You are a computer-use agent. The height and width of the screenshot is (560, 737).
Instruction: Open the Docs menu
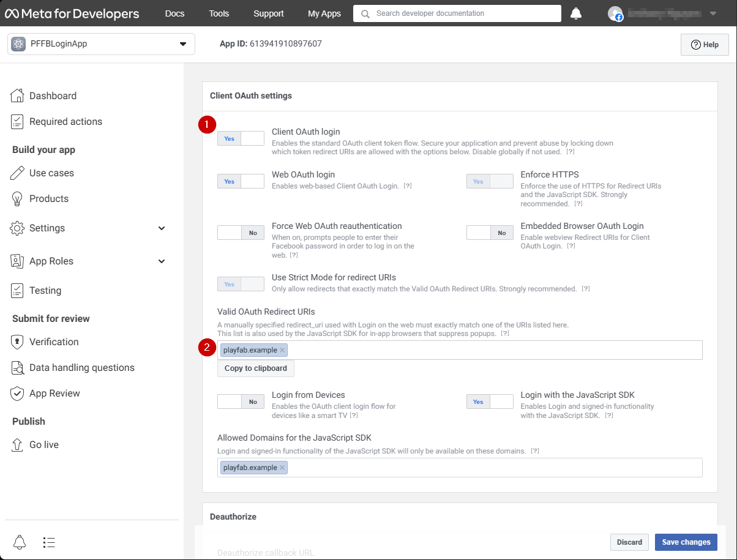coord(174,13)
